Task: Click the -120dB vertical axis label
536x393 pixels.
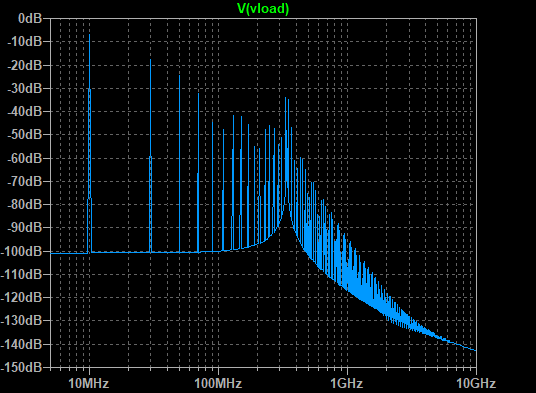Action: tap(22, 298)
